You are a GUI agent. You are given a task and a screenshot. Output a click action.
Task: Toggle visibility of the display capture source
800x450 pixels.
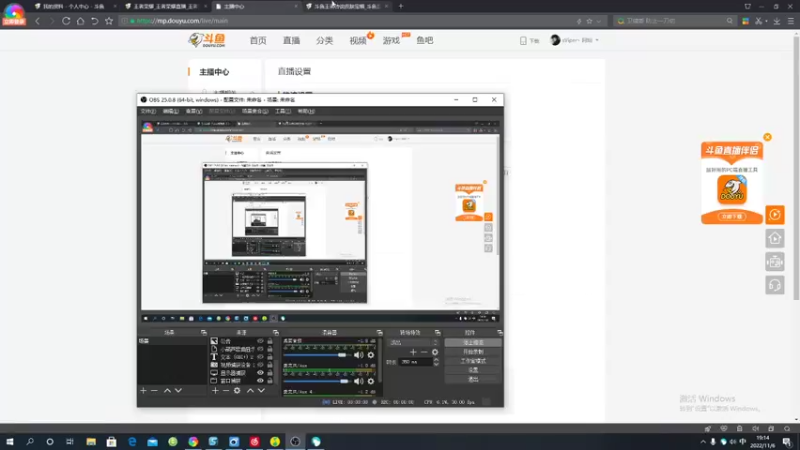[260, 373]
